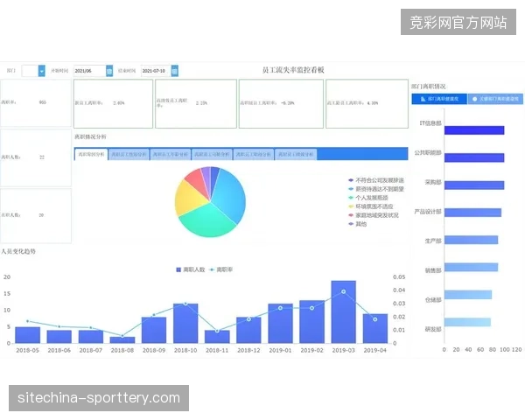
Task: Click the small purple pie slice
Action: click(x=206, y=176)
